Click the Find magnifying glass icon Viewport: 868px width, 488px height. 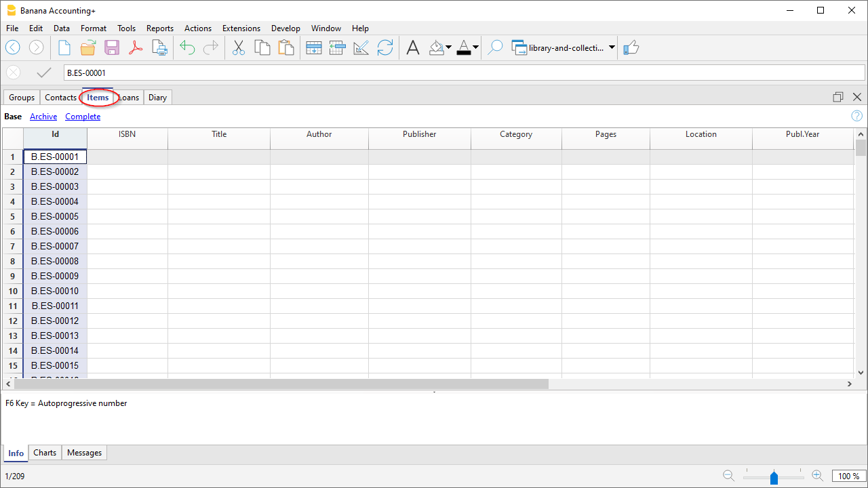tap(496, 47)
